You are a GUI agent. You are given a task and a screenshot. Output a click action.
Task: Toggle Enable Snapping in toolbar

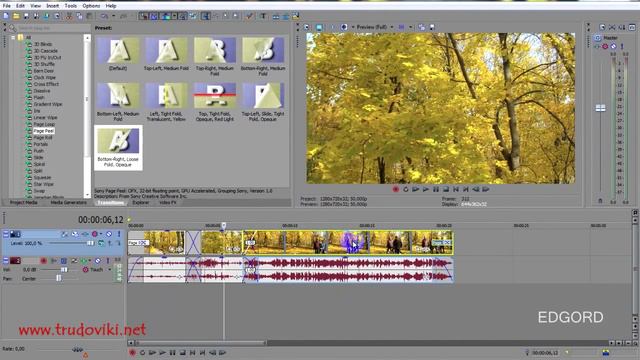pos(143,16)
